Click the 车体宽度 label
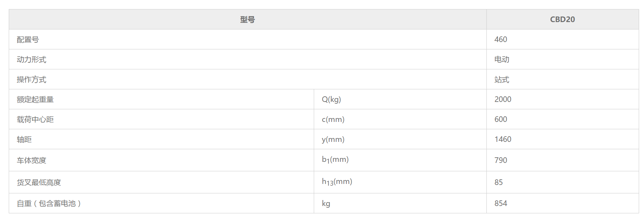 (32, 160)
